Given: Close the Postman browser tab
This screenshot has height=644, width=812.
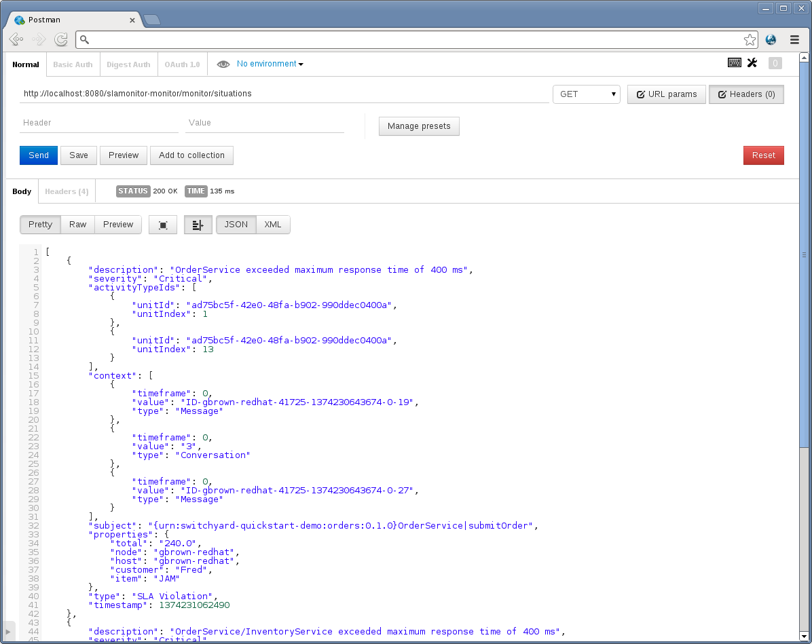Looking at the screenshot, I should tap(132, 20).
